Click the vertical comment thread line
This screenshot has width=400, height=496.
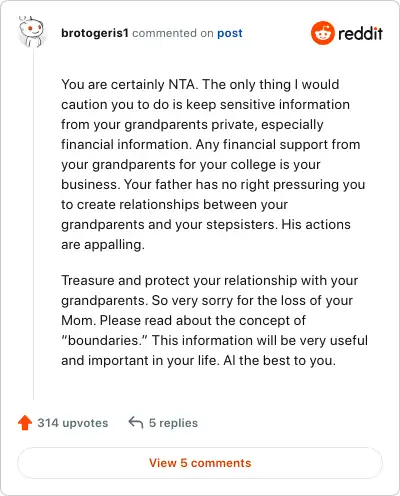(33, 223)
